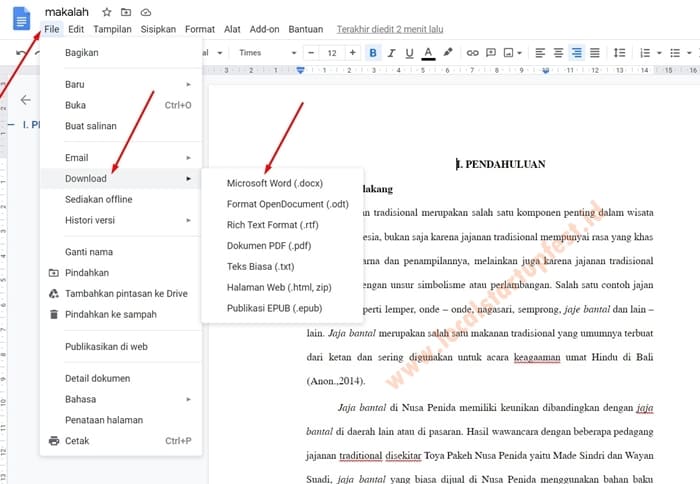Justify the text
This screenshot has width=700, height=484.
coord(595,53)
